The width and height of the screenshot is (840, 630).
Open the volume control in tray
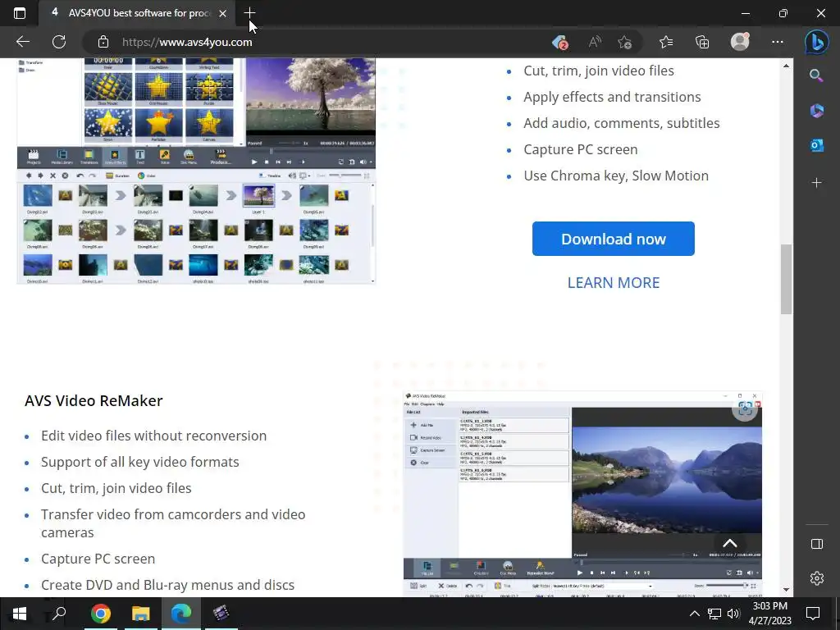733,614
